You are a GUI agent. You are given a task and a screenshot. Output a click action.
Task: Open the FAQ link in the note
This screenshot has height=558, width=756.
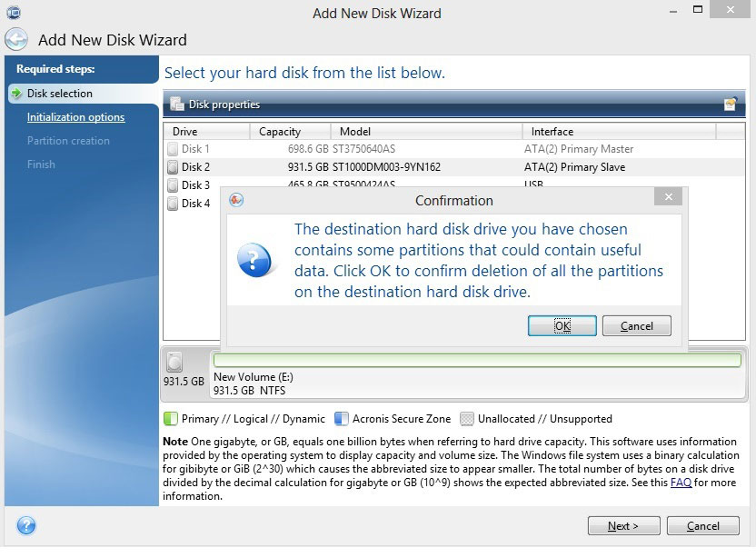click(681, 483)
